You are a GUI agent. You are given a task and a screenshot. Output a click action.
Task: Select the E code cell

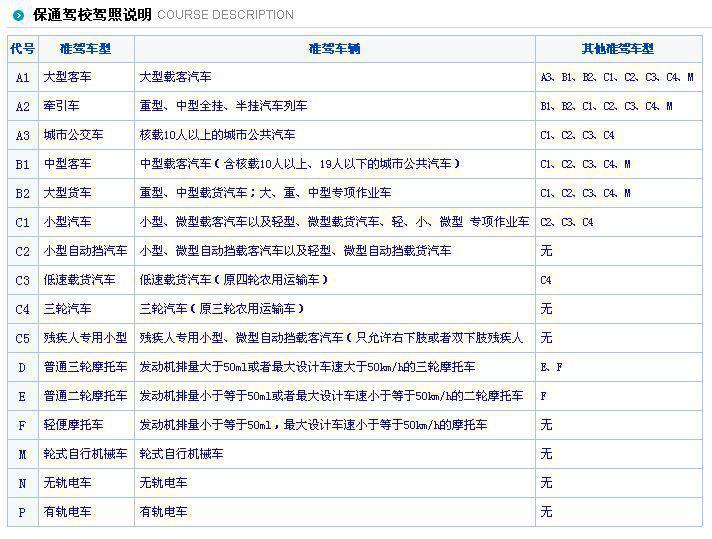[x=22, y=396]
